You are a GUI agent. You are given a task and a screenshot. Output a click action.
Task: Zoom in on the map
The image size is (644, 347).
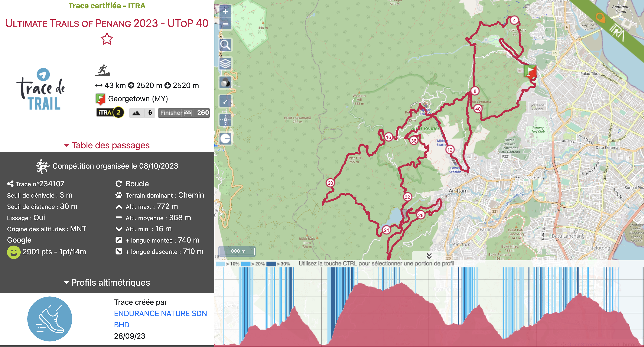(x=225, y=12)
